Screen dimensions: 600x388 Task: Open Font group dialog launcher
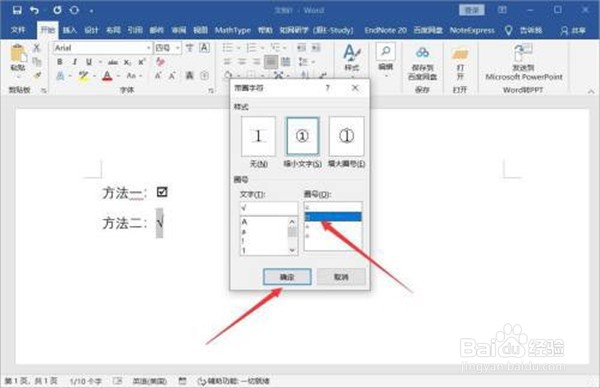click(x=211, y=91)
